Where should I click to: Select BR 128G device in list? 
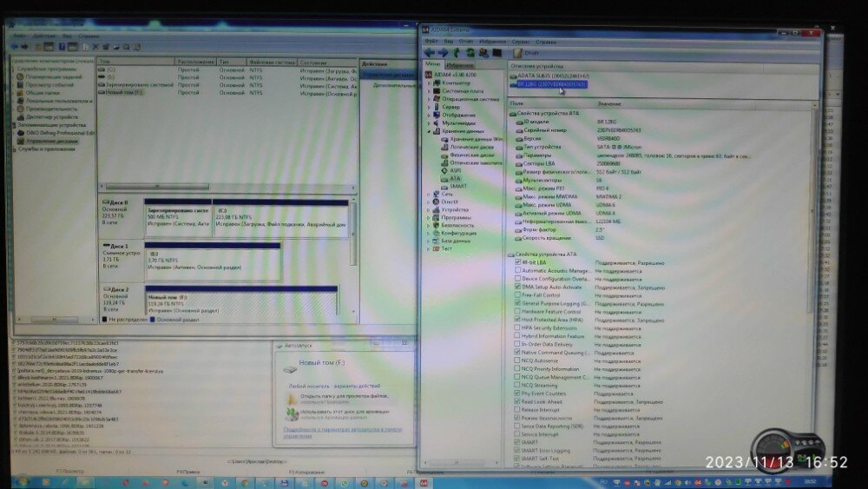pos(551,84)
